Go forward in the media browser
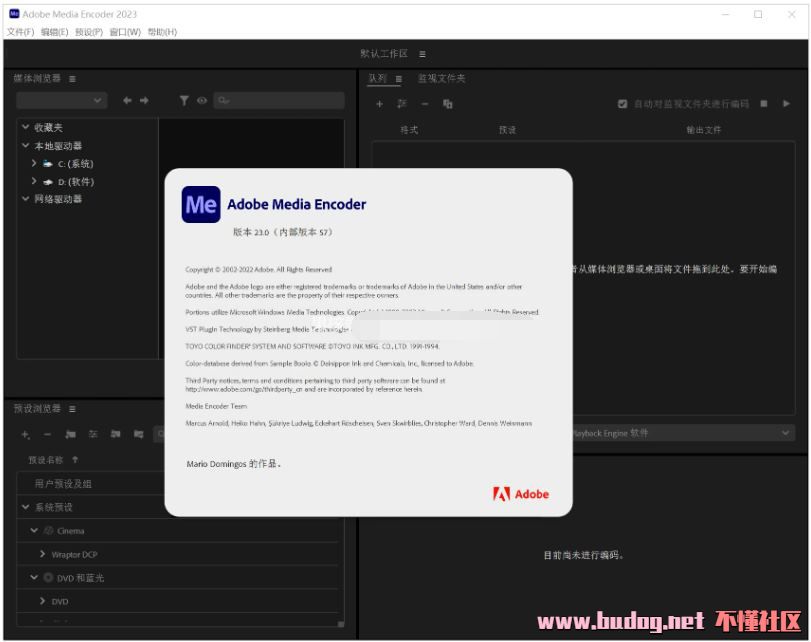Viewport: 811px width, 642px height. click(144, 100)
